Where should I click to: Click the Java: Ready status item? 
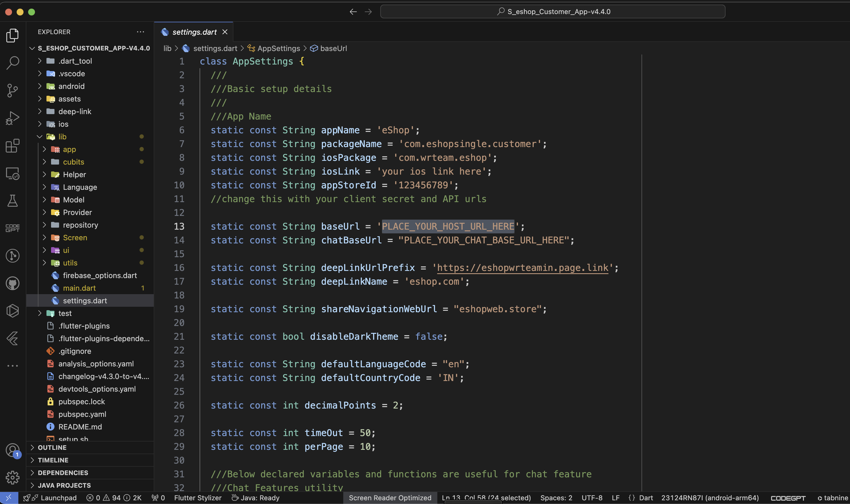(256, 498)
